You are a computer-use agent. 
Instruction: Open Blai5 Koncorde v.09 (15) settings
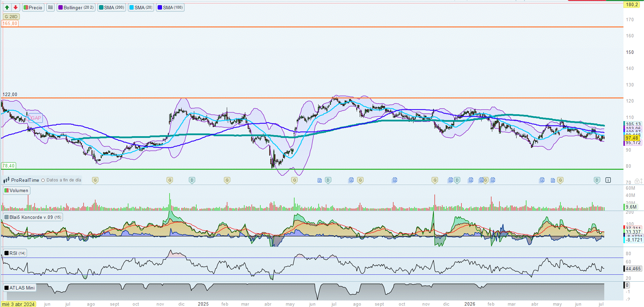coord(33,217)
